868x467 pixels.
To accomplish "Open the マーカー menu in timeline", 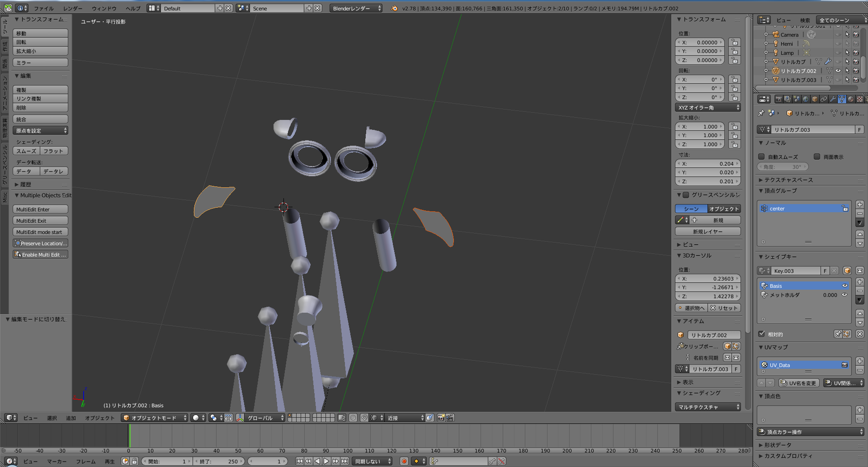I will pos(57,462).
